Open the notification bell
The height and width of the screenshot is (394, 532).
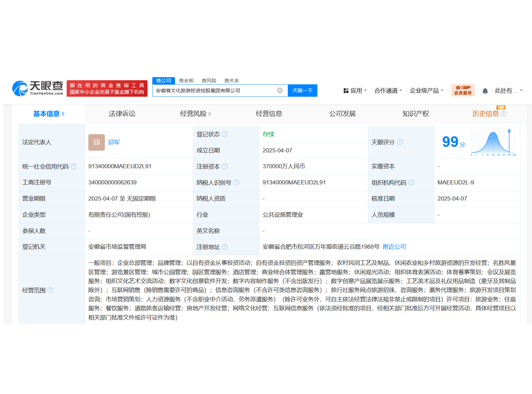[485, 91]
